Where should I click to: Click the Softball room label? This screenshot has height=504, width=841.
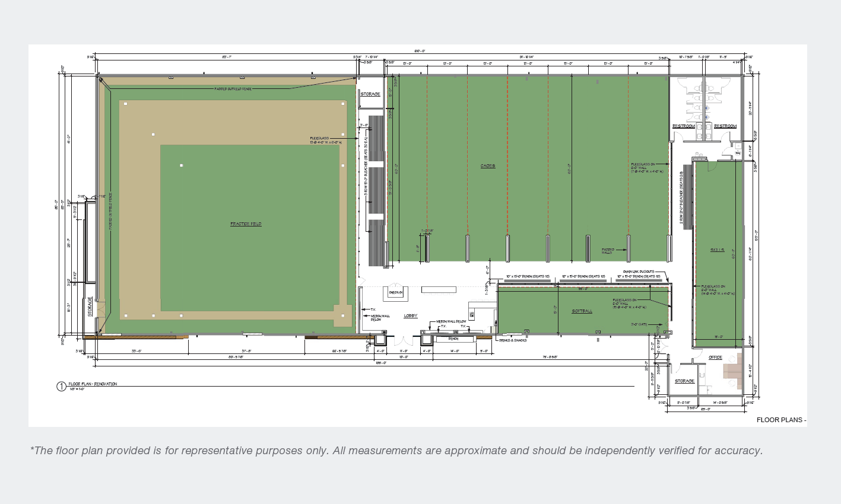[x=582, y=311]
